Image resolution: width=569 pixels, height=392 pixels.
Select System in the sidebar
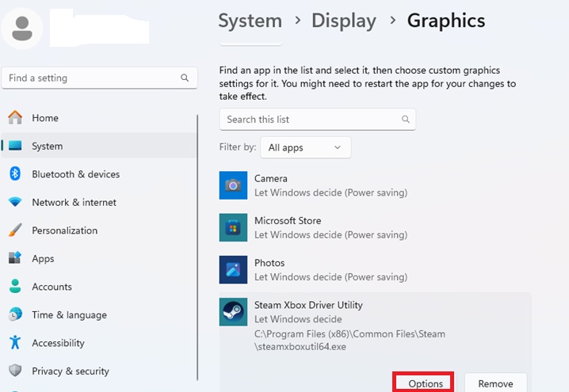[x=99, y=146]
